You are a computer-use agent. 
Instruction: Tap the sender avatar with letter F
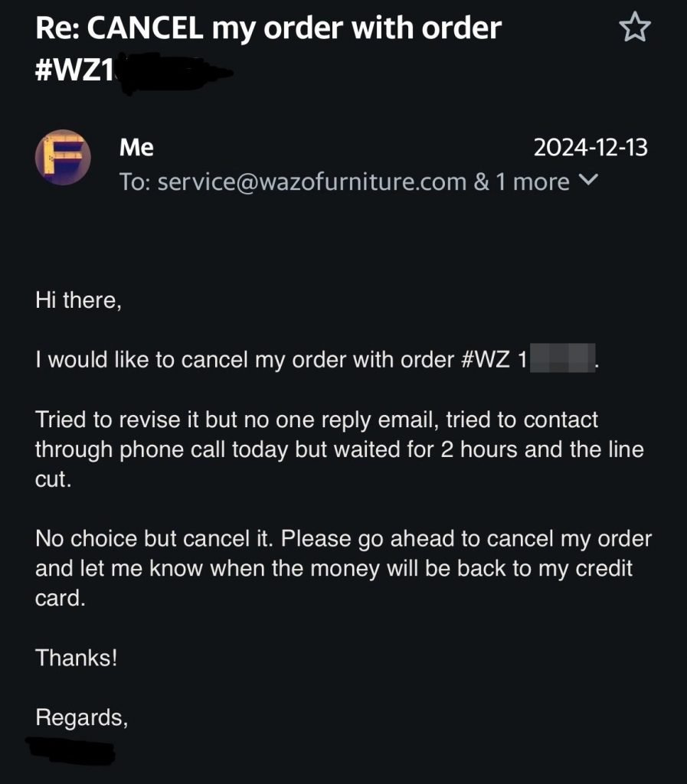coord(63,157)
